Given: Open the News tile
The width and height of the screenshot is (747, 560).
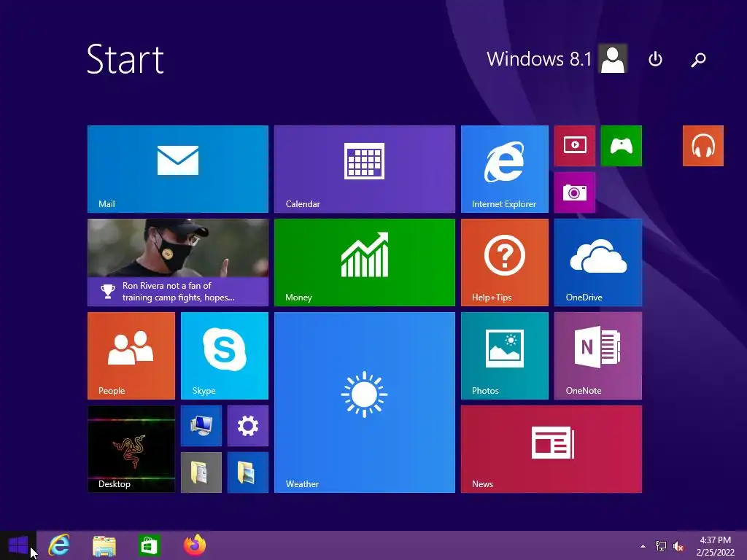Looking at the screenshot, I should coord(551,449).
